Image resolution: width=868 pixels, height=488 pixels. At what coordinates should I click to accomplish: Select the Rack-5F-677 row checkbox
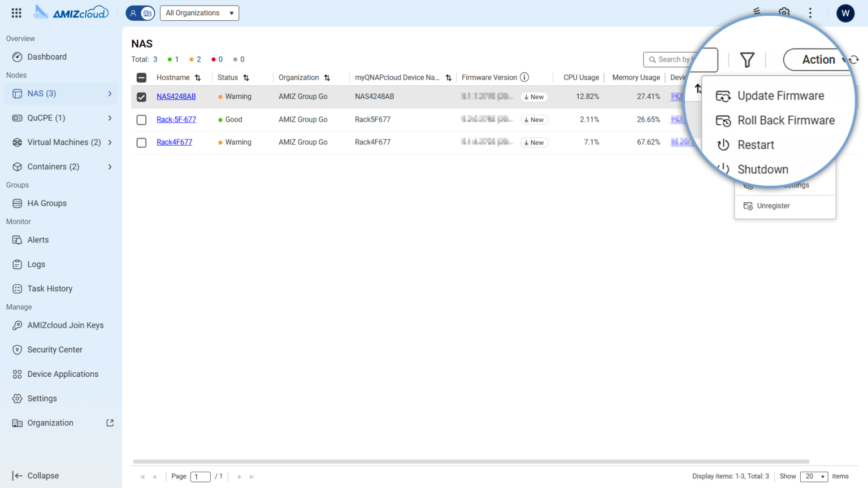click(x=141, y=119)
